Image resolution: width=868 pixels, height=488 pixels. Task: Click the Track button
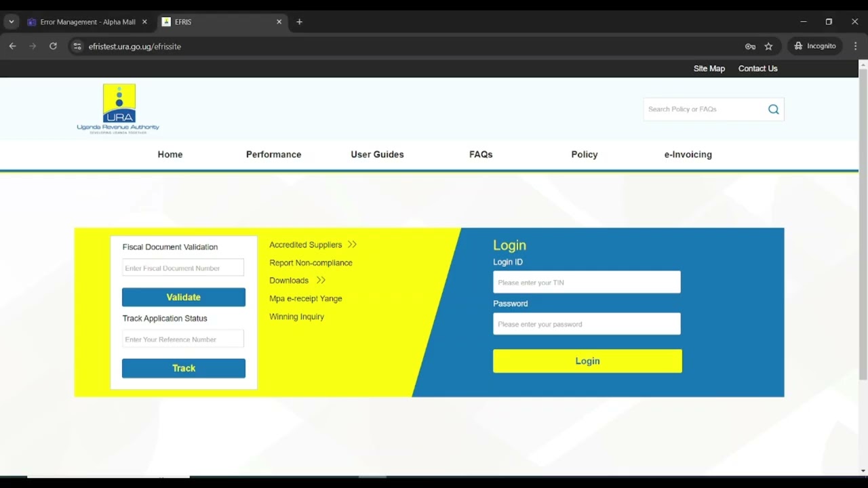point(184,368)
